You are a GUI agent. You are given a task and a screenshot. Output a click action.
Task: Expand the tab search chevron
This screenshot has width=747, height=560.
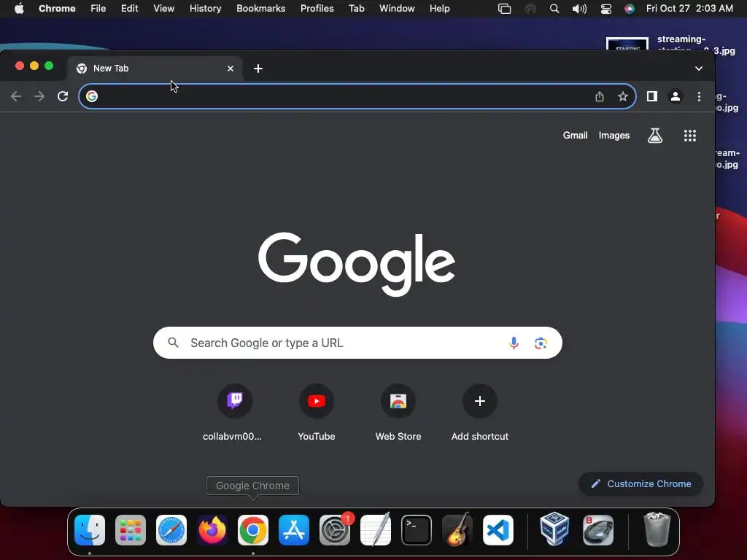click(x=698, y=69)
